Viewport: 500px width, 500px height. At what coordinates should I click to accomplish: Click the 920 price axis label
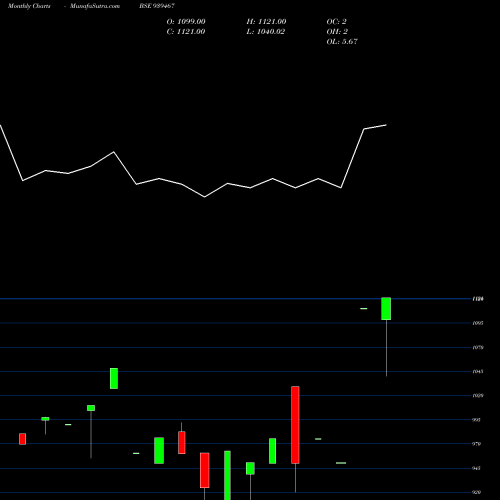pos(477,492)
